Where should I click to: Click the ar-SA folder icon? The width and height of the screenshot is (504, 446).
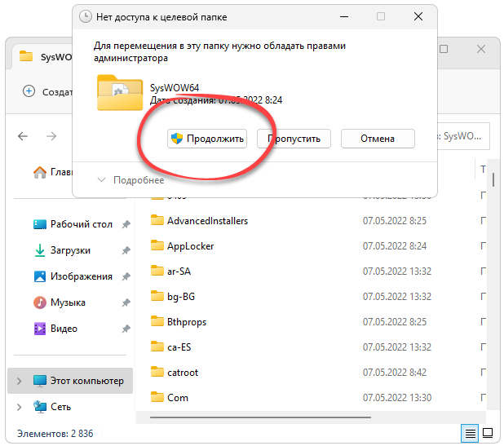click(157, 271)
